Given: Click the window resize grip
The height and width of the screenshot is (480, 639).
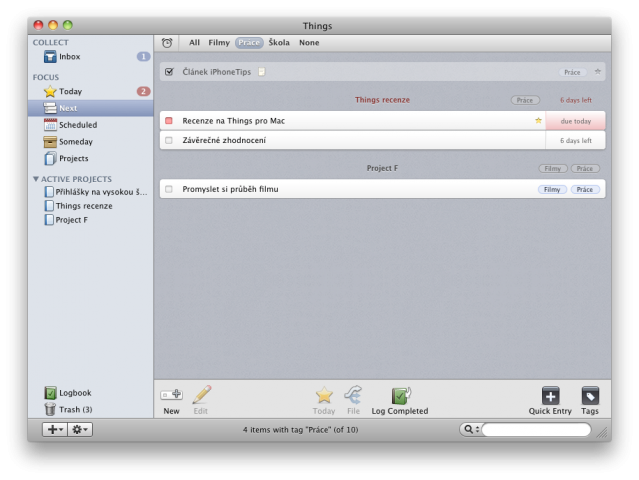Looking at the screenshot, I should click(x=602, y=433).
